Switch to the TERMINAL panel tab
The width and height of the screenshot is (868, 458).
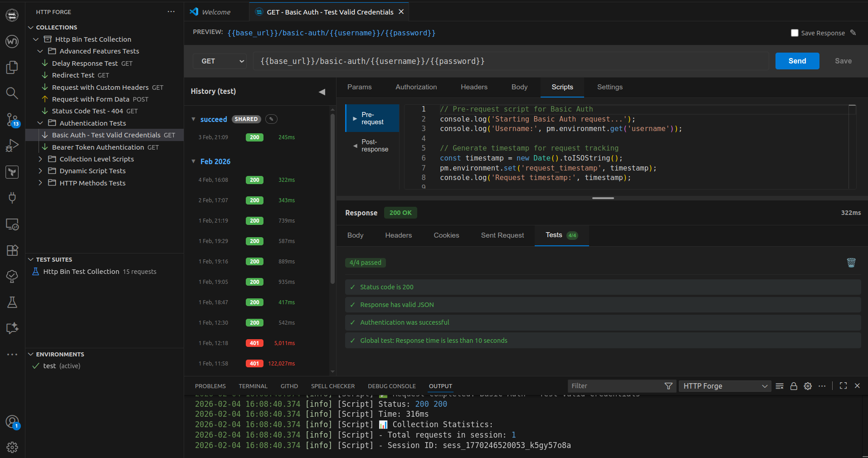pos(253,386)
